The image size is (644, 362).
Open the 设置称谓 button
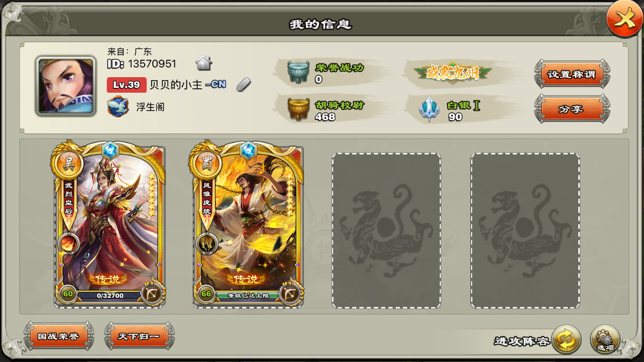[572, 74]
